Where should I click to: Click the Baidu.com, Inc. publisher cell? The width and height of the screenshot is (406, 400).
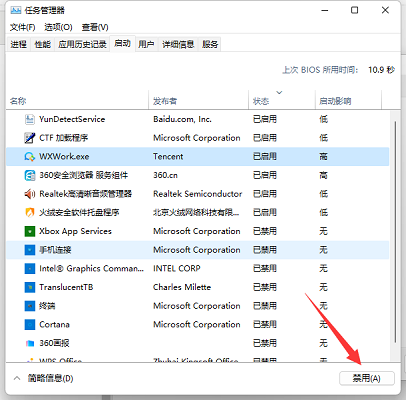182,119
